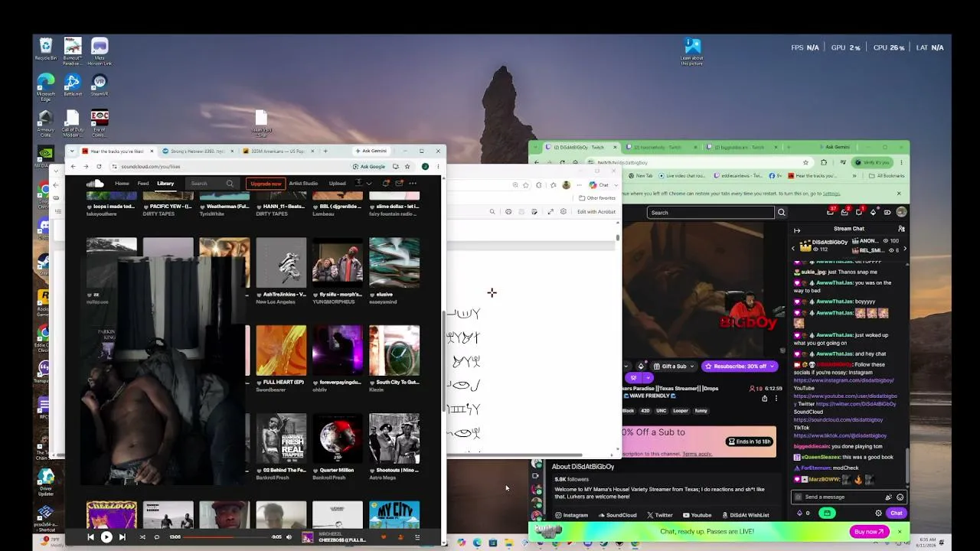Viewport: 980px width, 551px height.
Task: Mute the SoundCloud player volume
Action: tap(289, 537)
